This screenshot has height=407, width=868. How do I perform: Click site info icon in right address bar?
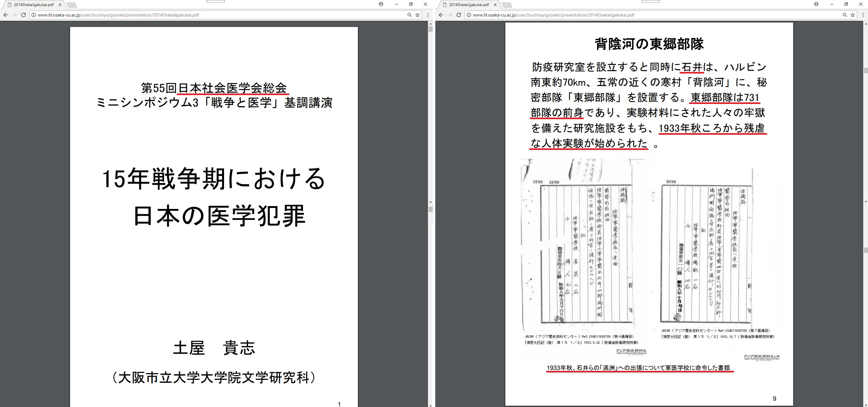(469, 15)
